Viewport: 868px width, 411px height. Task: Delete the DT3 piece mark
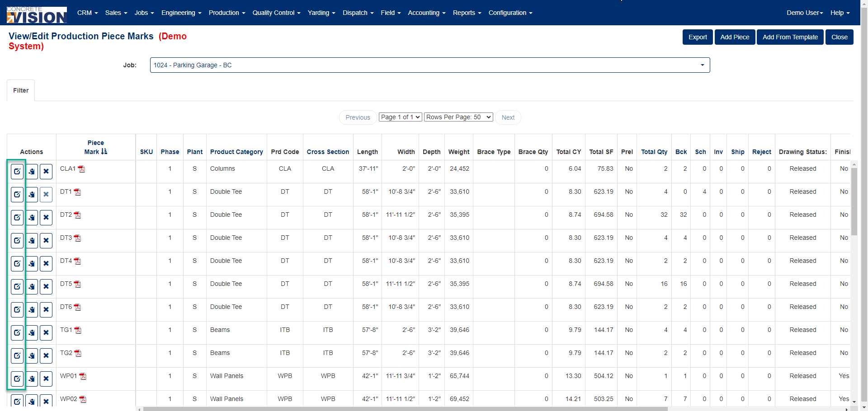(x=46, y=241)
